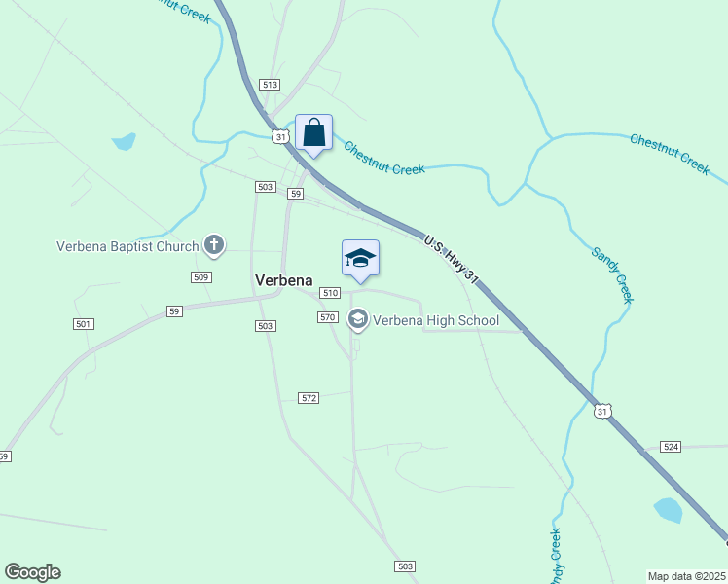Click the Sandy Creek water label

[612, 274]
